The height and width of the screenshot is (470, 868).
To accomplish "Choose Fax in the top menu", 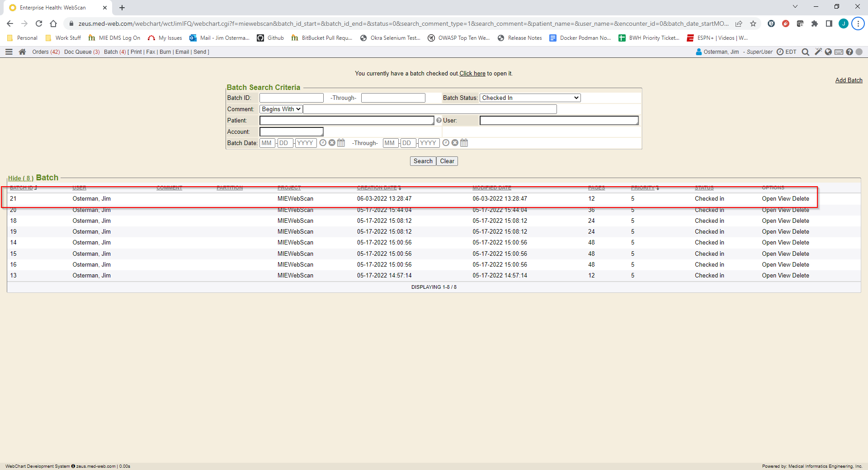I will (x=151, y=52).
